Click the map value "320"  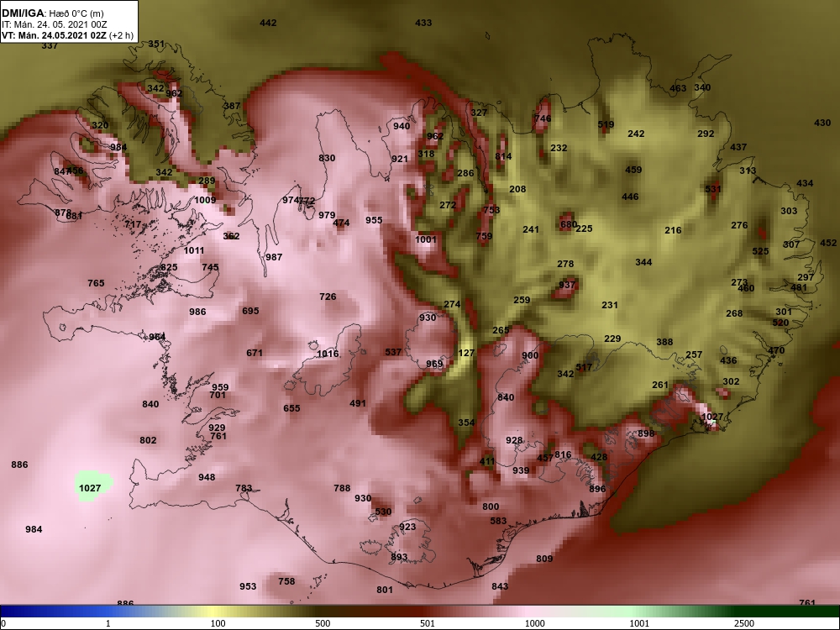[x=100, y=125]
